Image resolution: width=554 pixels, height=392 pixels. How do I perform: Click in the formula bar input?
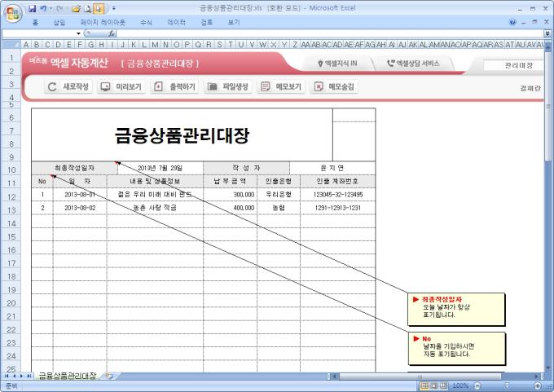tap(330, 33)
